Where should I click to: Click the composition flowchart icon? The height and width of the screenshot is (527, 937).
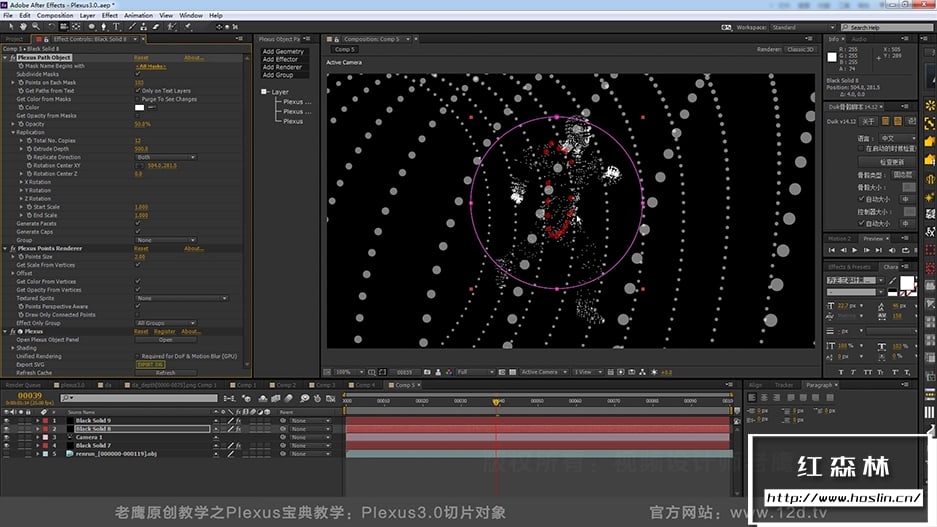pos(642,372)
